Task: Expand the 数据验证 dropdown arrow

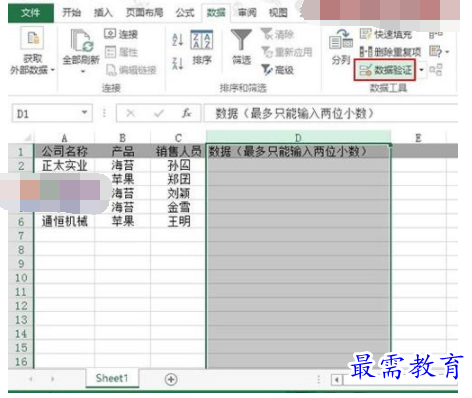Action: pyautogui.click(x=421, y=70)
